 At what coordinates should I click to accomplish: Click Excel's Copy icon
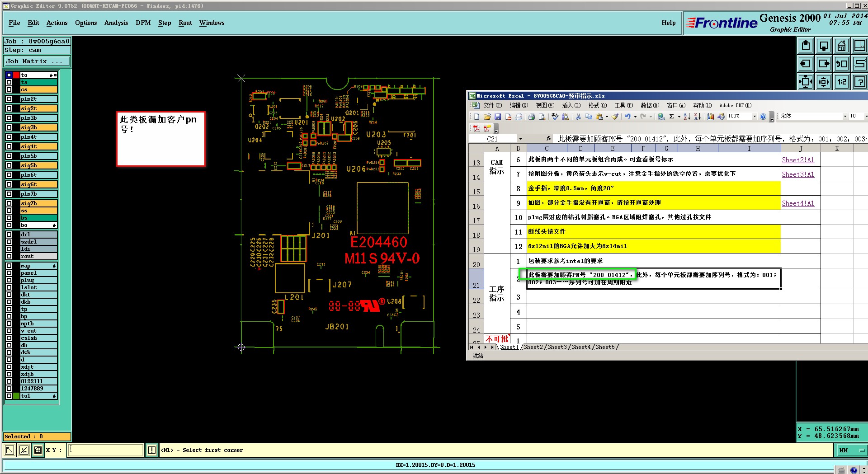(x=589, y=117)
